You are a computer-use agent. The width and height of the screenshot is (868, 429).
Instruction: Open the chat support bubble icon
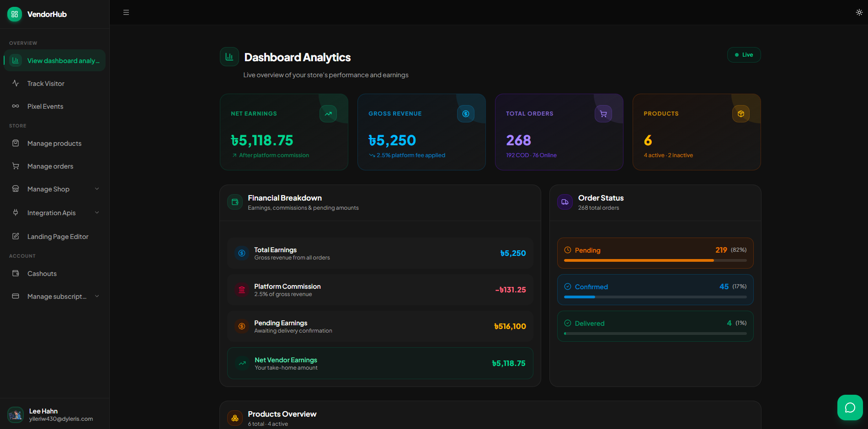click(x=850, y=408)
